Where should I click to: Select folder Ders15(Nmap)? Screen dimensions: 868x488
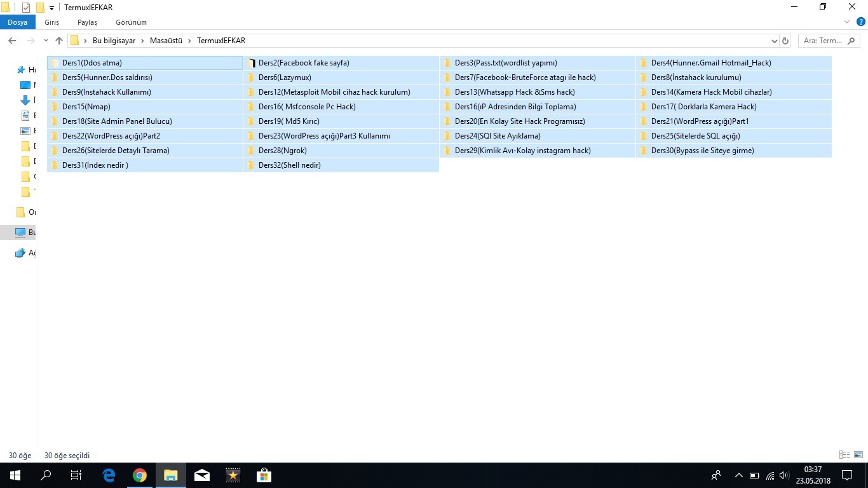[145, 107]
